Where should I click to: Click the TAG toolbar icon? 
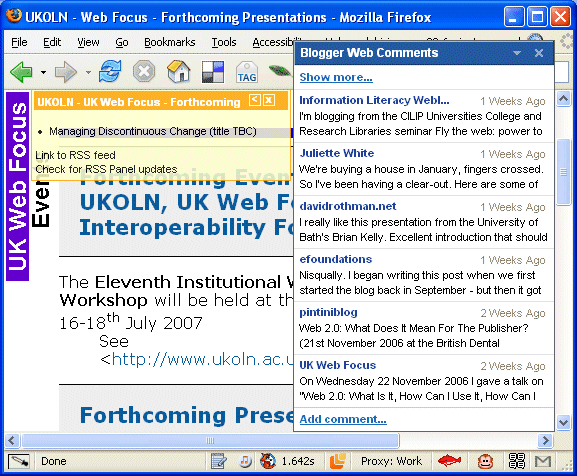click(x=247, y=72)
